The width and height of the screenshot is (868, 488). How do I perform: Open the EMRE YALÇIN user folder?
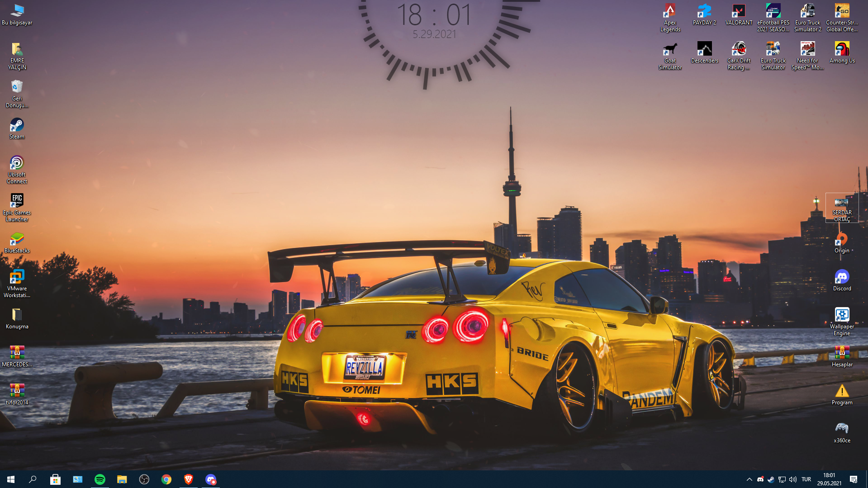pyautogui.click(x=17, y=56)
